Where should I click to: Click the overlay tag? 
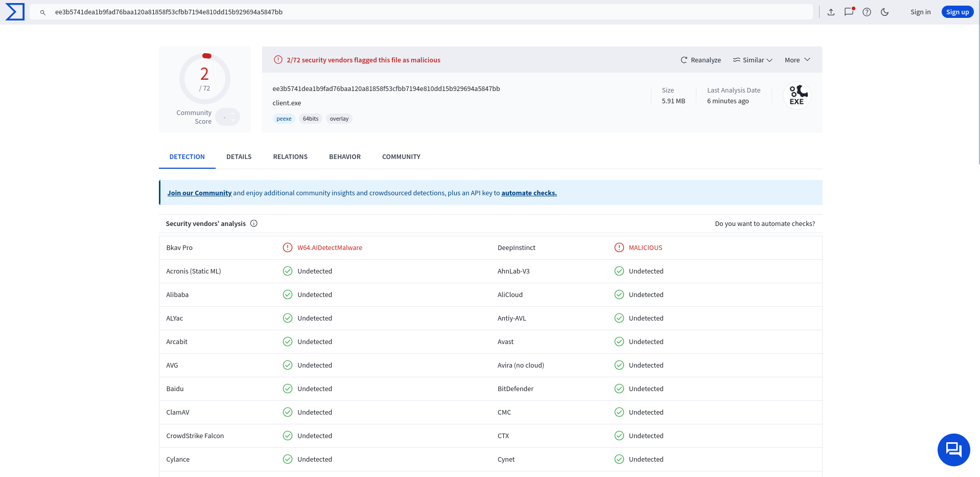pyautogui.click(x=339, y=119)
